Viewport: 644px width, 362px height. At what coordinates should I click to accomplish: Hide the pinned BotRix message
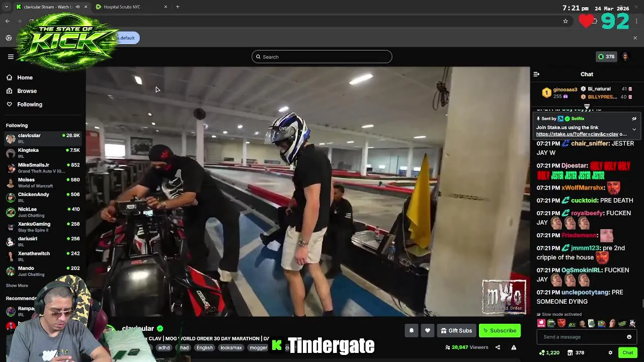[x=634, y=119]
